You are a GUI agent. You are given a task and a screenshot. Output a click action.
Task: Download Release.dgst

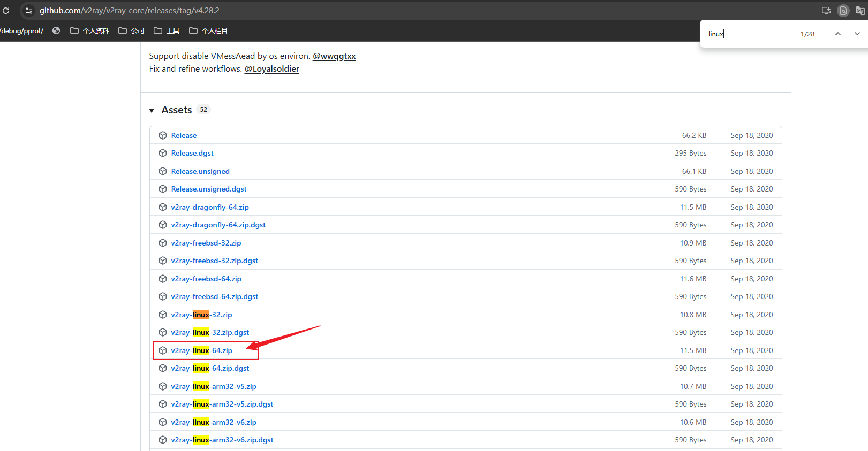tap(192, 153)
